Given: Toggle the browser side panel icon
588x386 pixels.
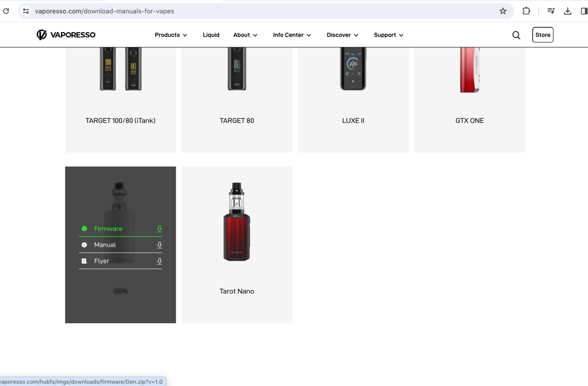Looking at the screenshot, I should tap(584, 11).
